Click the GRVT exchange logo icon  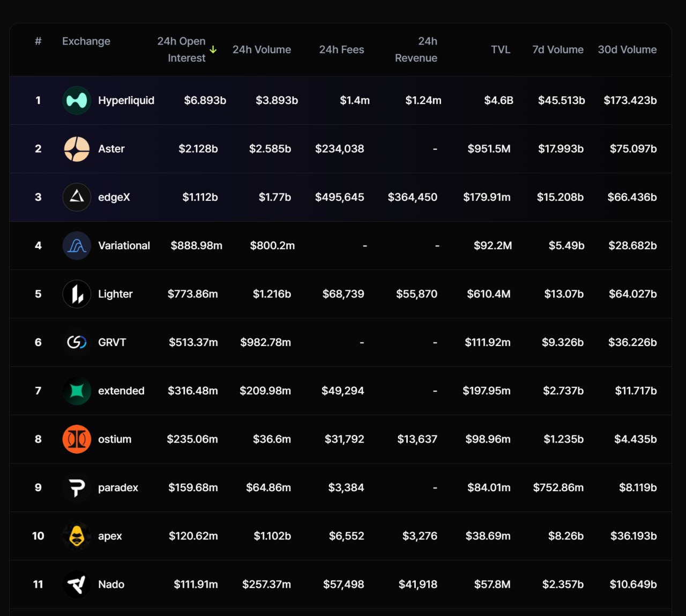coord(77,342)
